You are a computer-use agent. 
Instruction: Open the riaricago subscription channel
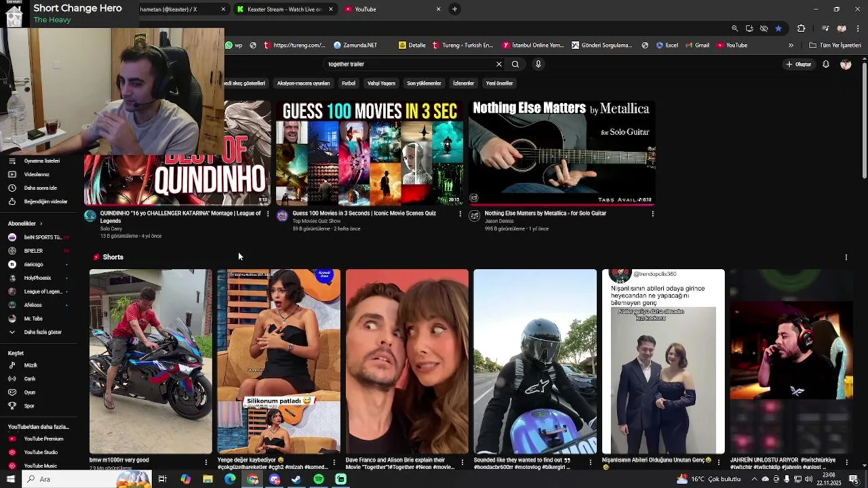(37, 264)
